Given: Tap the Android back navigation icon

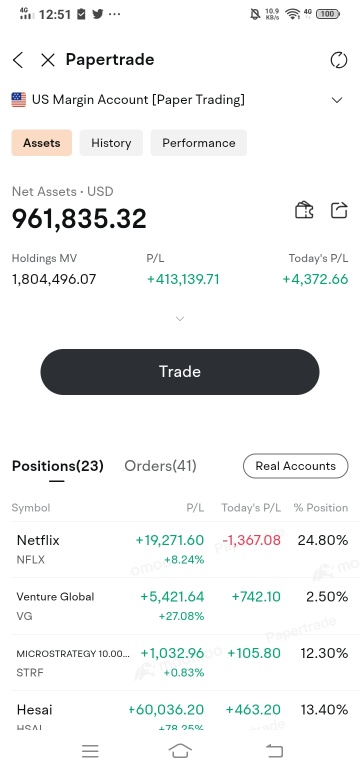Looking at the screenshot, I should [274, 751].
